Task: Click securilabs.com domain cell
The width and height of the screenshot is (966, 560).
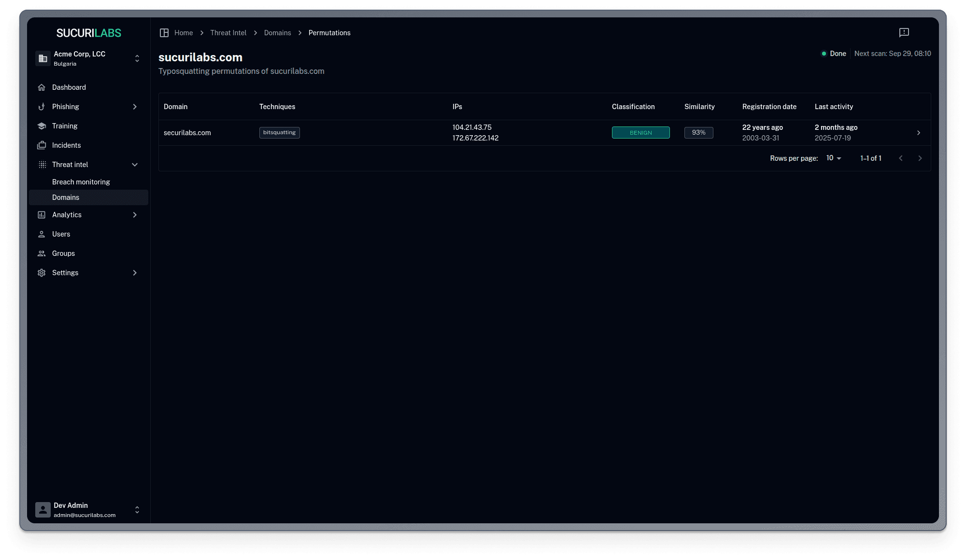Action: [x=187, y=133]
